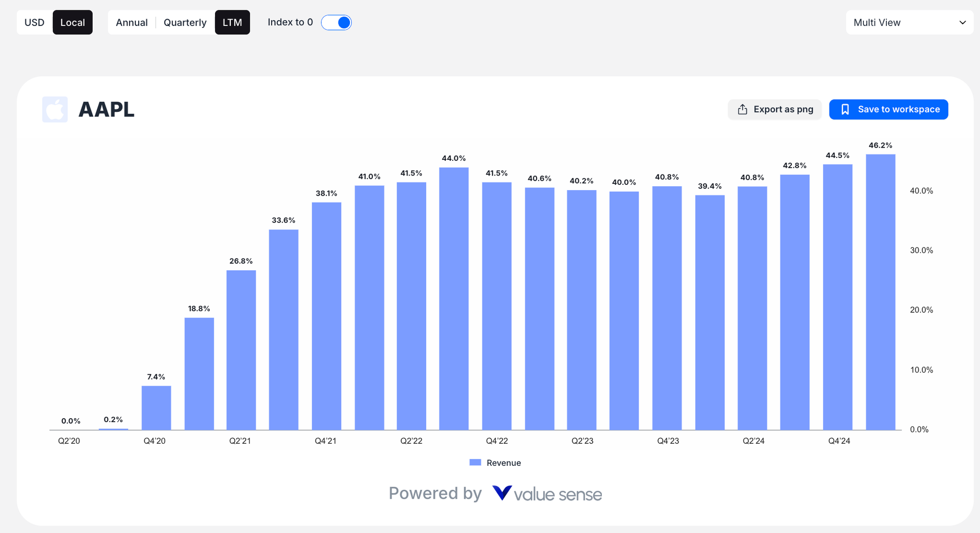Screen dimensions: 980x533
Task: Click the bookmark icon in Save to workspace
Action: 845,109
